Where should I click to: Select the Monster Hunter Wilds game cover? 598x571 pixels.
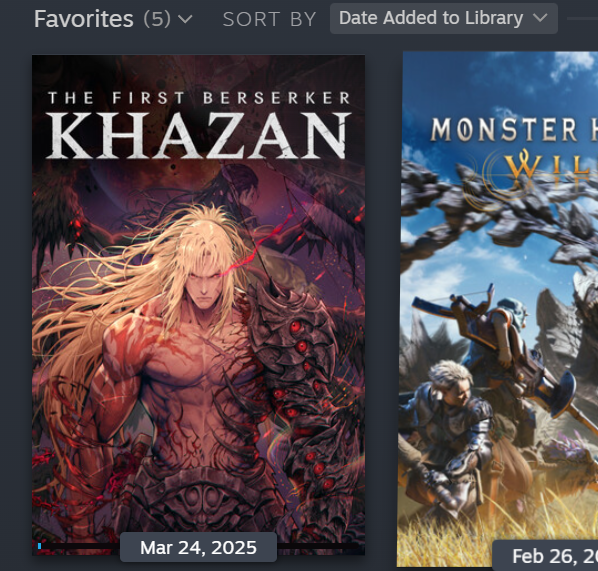(x=500, y=309)
